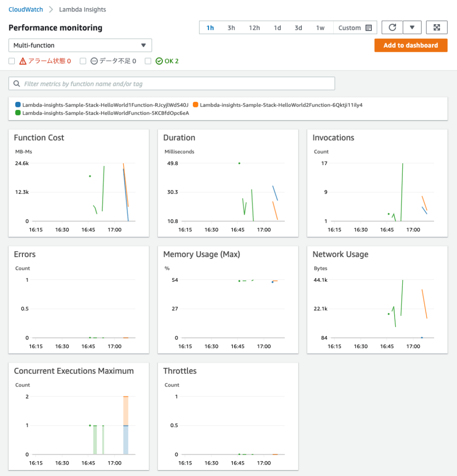Screen dimensions: 457x476
Task: Select the 1d time range tab
Action: 278,28
